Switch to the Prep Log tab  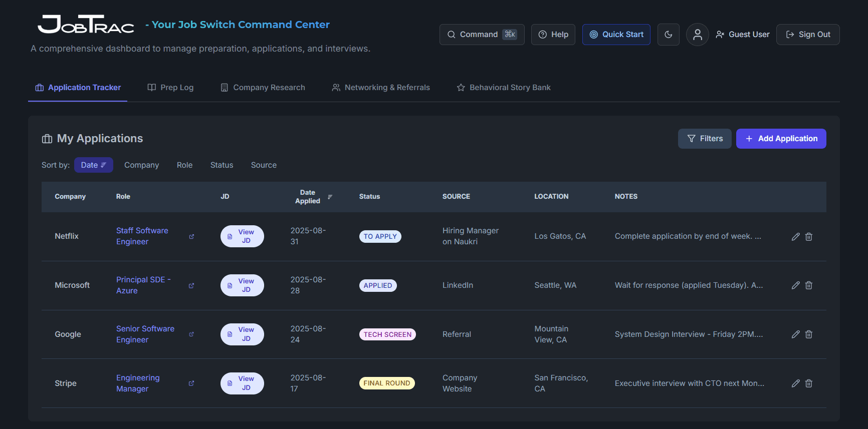pyautogui.click(x=170, y=88)
